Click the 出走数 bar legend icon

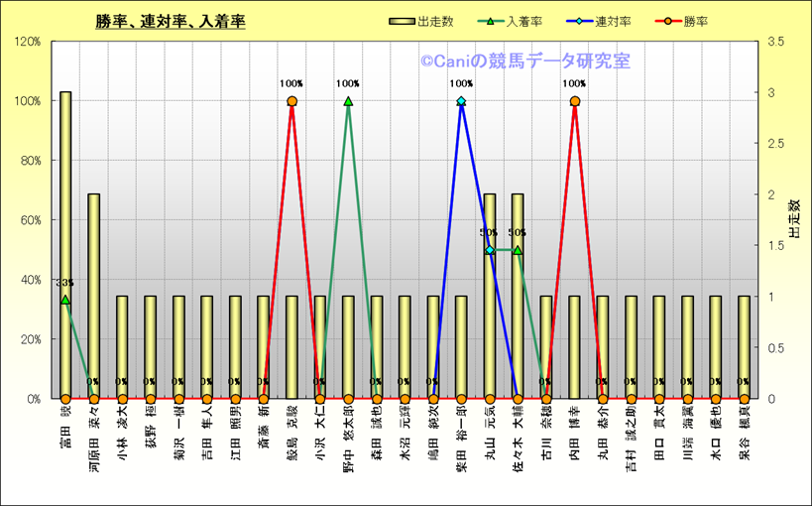click(x=402, y=21)
